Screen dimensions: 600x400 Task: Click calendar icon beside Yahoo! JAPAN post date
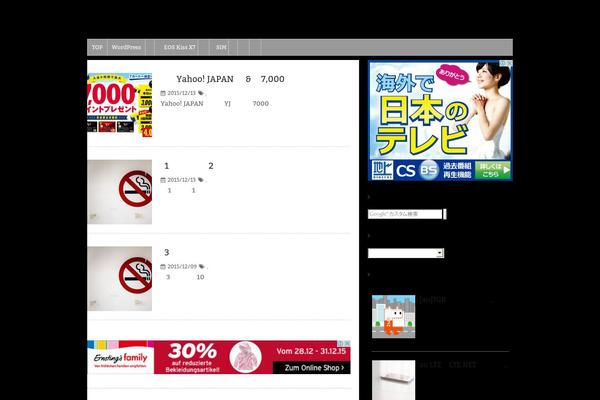click(x=163, y=93)
